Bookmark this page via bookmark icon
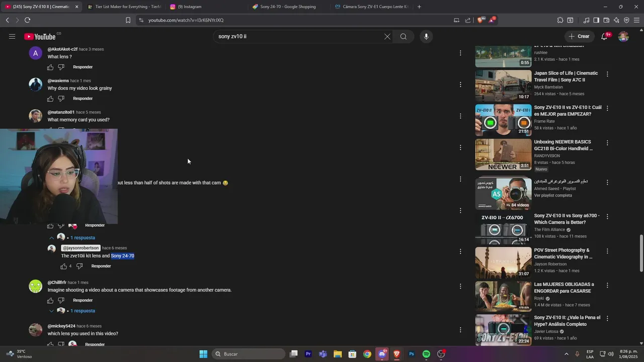Image resolution: width=644 pixels, height=362 pixels. tap(128, 20)
